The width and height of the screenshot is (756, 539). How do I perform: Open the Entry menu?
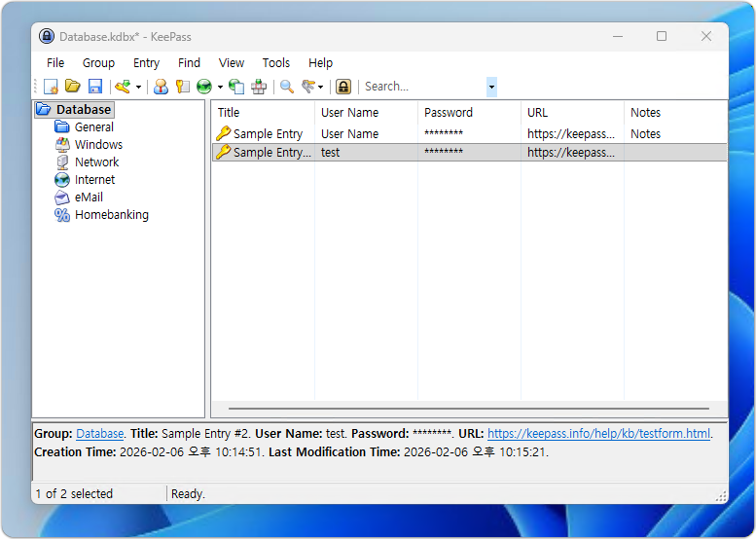146,62
